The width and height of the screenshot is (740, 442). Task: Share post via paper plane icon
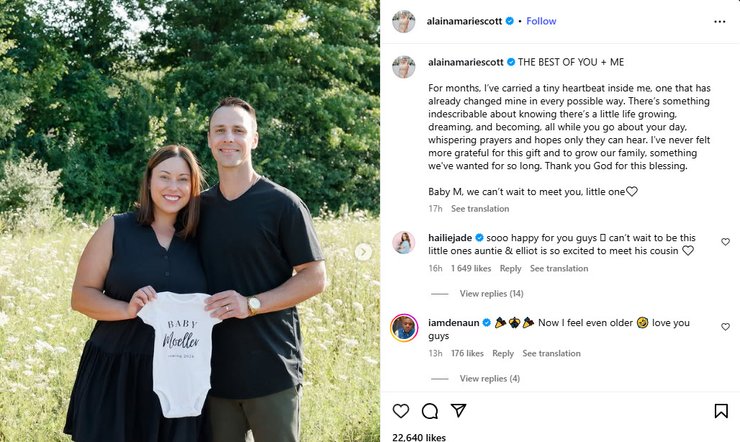point(458,410)
